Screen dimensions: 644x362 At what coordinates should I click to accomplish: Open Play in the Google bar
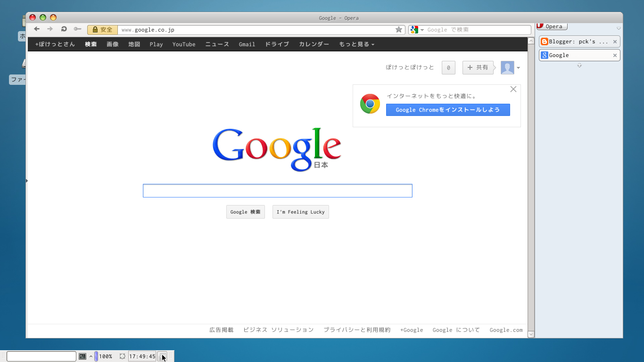156,44
